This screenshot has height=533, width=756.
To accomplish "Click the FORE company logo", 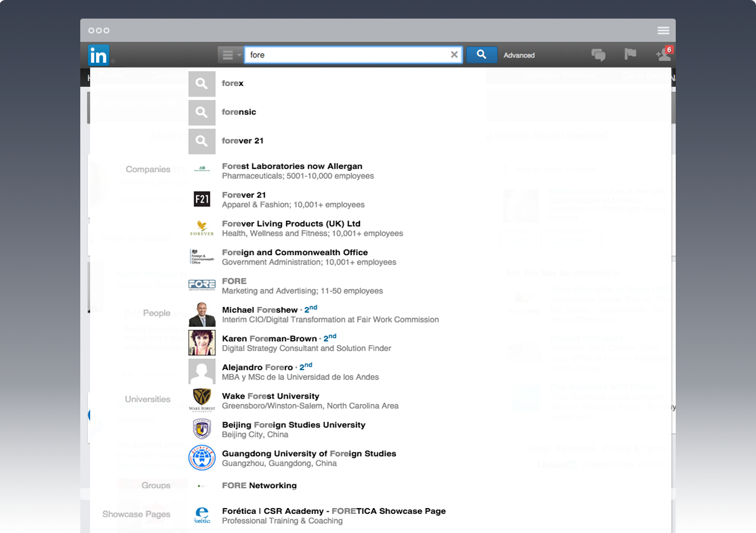I will tap(202, 285).
